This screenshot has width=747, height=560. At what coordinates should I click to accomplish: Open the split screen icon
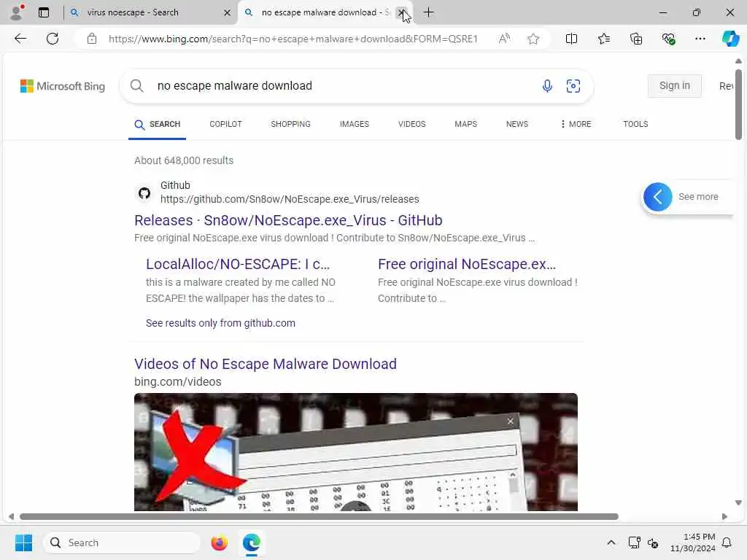pyautogui.click(x=571, y=39)
